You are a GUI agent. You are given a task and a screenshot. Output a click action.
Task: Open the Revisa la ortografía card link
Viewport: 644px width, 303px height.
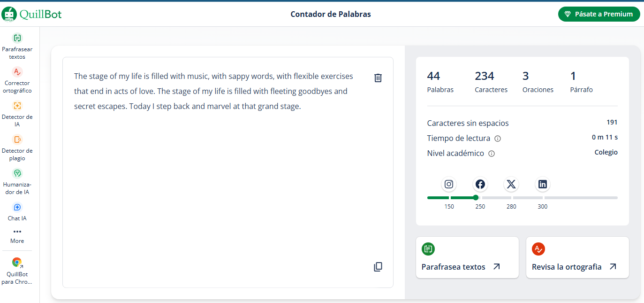click(x=577, y=257)
